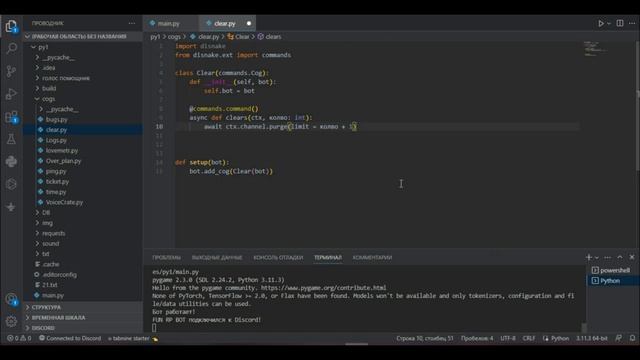Open the Comments panel tab
The image size is (640, 360).
pyautogui.click(x=372, y=258)
